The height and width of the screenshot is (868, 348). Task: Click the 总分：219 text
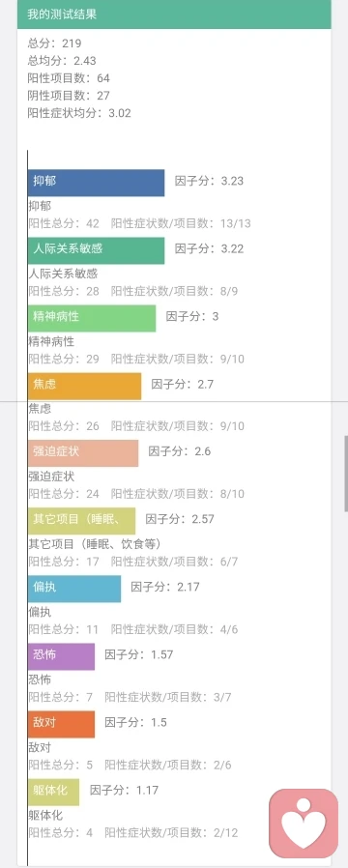[54, 43]
